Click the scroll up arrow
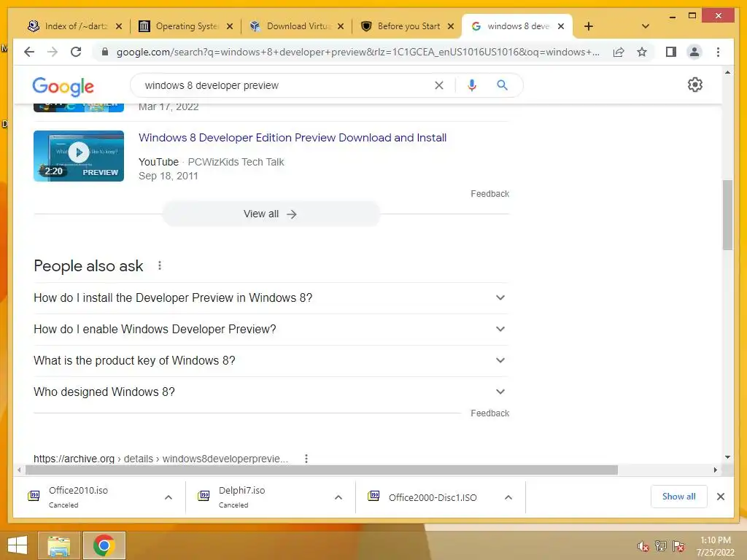747x560 pixels. pyautogui.click(x=727, y=72)
